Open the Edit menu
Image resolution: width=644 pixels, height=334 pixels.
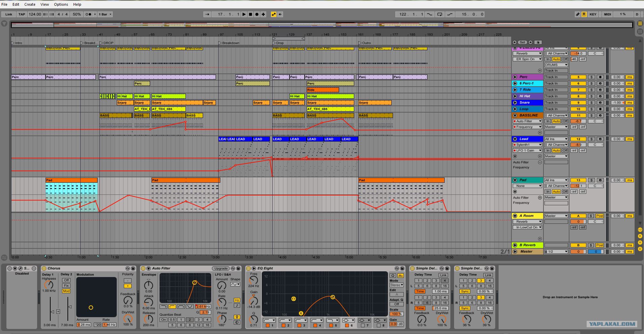pyautogui.click(x=16, y=4)
